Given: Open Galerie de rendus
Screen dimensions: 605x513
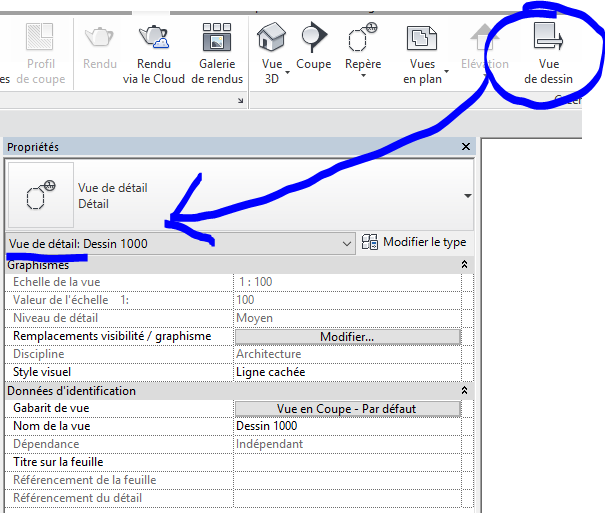Looking at the screenshot, I should (217, 52).
